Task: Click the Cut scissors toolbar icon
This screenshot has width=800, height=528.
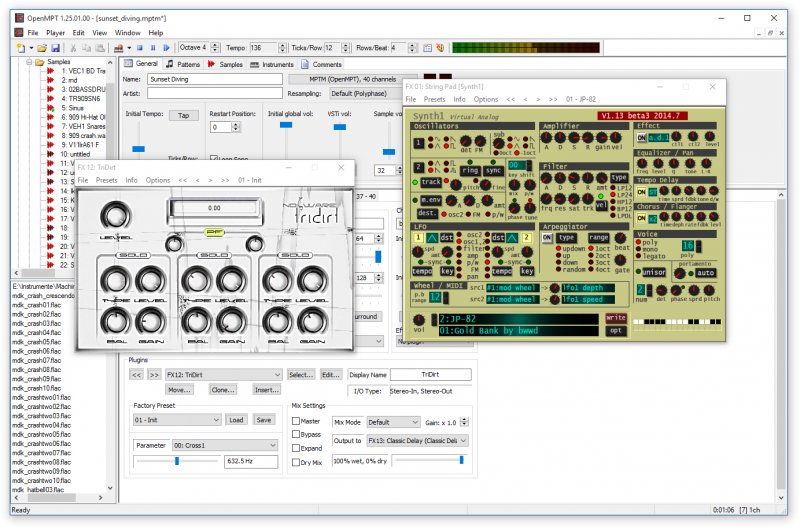Action: (x=73, y=48)
